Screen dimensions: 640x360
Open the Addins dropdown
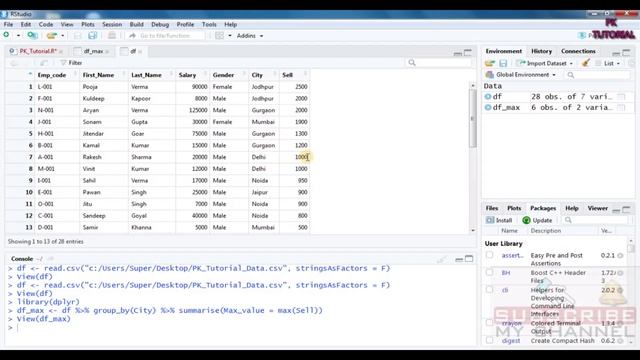[x=250, y=36]
